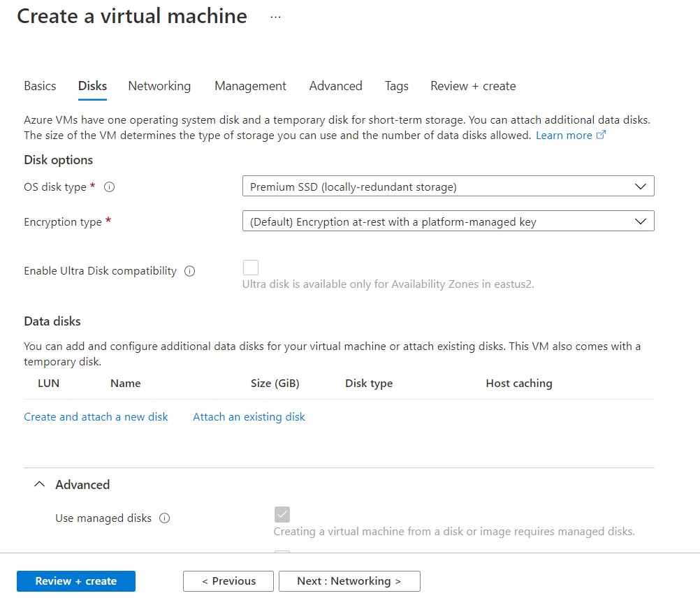This screenshot has width=700, height=605.
Task: Click the info icon next to Enable Ultra Disk compatibility
Action: pyautogui.click(x=189, y=271)
